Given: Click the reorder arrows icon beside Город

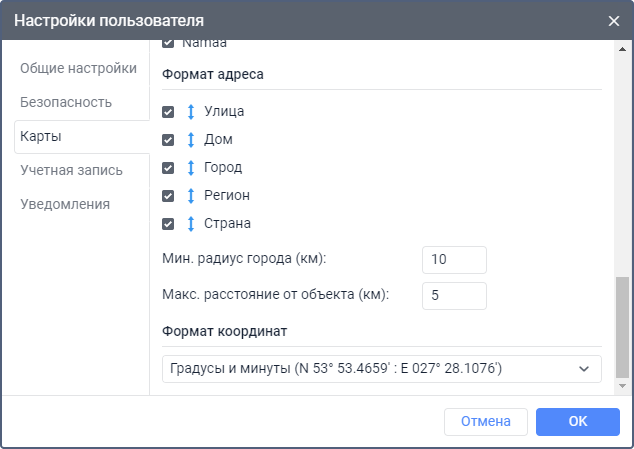Looking at the screenshot, I should click(x=190, y=168).
